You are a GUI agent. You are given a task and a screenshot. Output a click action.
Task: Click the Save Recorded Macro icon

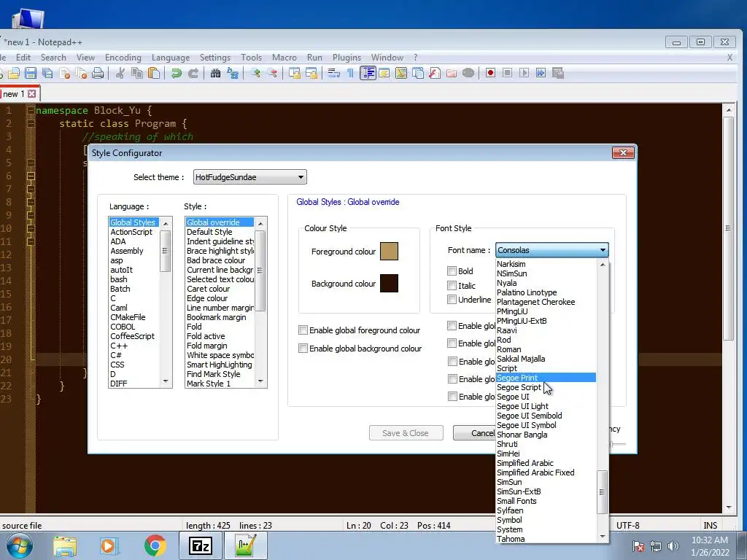coord(558,73)
